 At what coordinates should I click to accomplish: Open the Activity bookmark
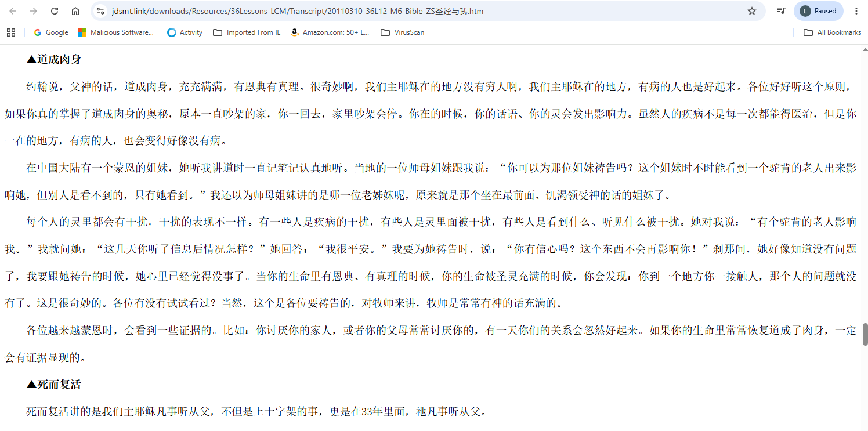(x=185, y=32)
